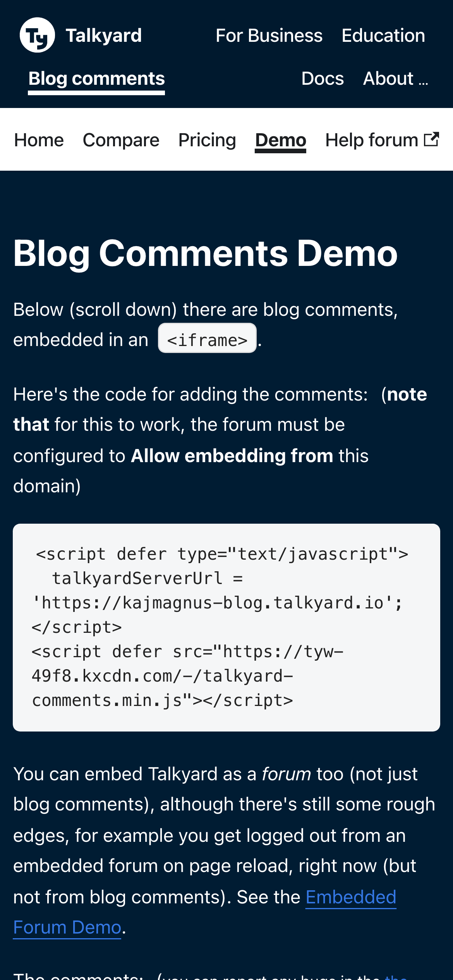Select the Demo tab

[x=280, y=140]
